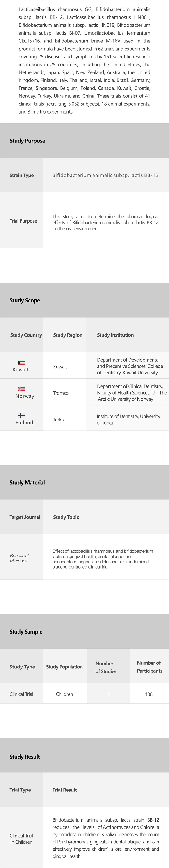The width and height of the screenshot is (169, 868).
Task: Click the Number of Participants column header
Action: 149,666
